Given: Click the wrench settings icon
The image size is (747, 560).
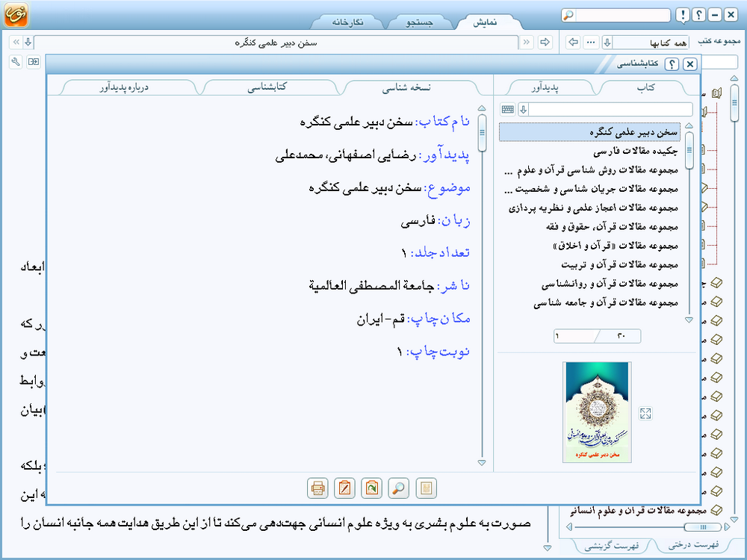Looking at the screenshot, I should (16, 61).
